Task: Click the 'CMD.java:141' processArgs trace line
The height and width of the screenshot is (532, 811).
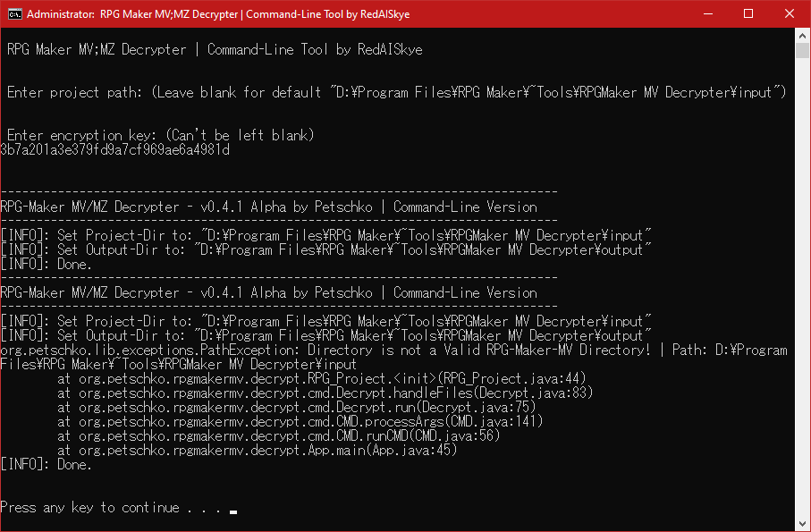Action: (x=300, y=421)
